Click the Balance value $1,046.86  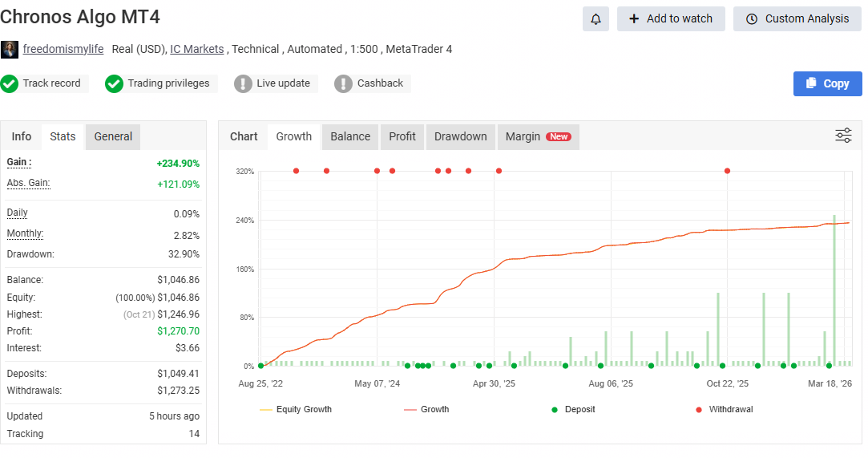coord(178,280)
